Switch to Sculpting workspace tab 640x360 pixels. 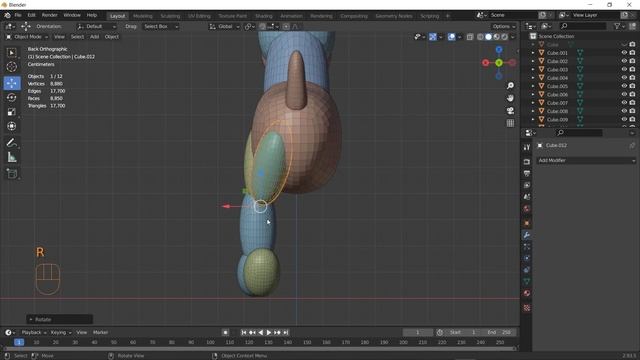[170, 16]
